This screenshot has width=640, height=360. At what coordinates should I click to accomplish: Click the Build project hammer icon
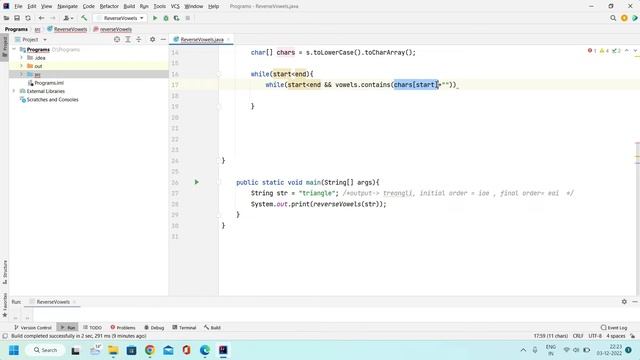pyautogui.click(x=84, y=18)
